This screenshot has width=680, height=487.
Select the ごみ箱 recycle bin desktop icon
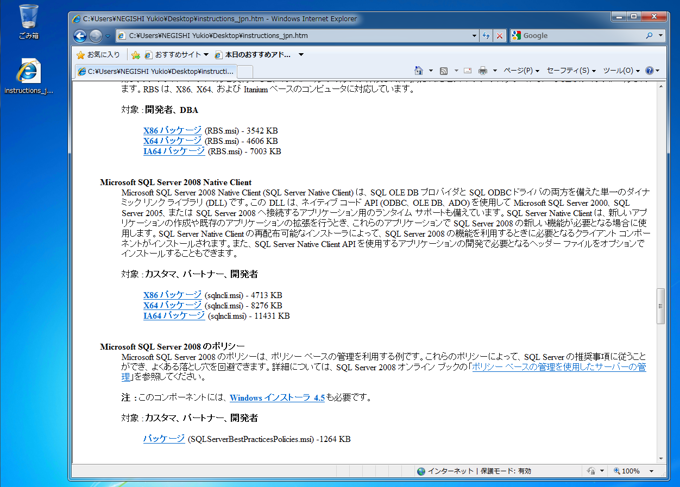click(x=29, y=22)
